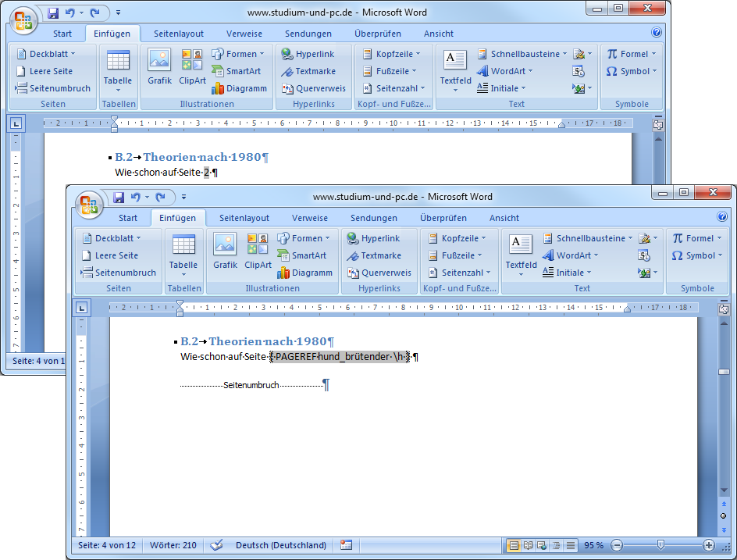Click PAGEREF field code in document
The width and height of the screenshot is (737, 560).
tap(340, 357)
